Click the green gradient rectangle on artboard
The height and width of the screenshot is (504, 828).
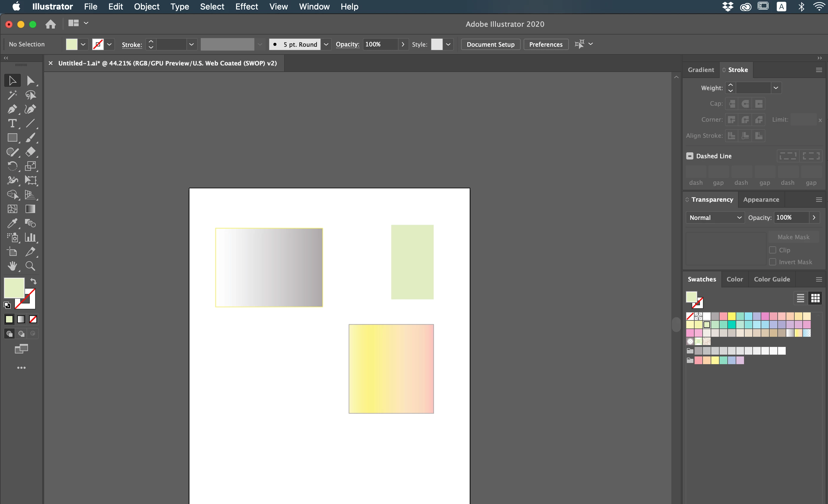click(x=412, y=262)
